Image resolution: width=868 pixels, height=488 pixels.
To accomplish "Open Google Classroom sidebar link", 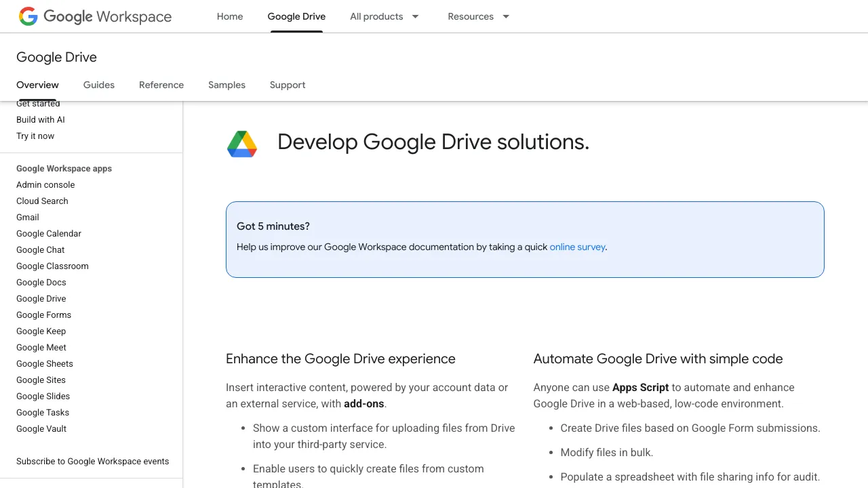I will click(x=52, y=266).
